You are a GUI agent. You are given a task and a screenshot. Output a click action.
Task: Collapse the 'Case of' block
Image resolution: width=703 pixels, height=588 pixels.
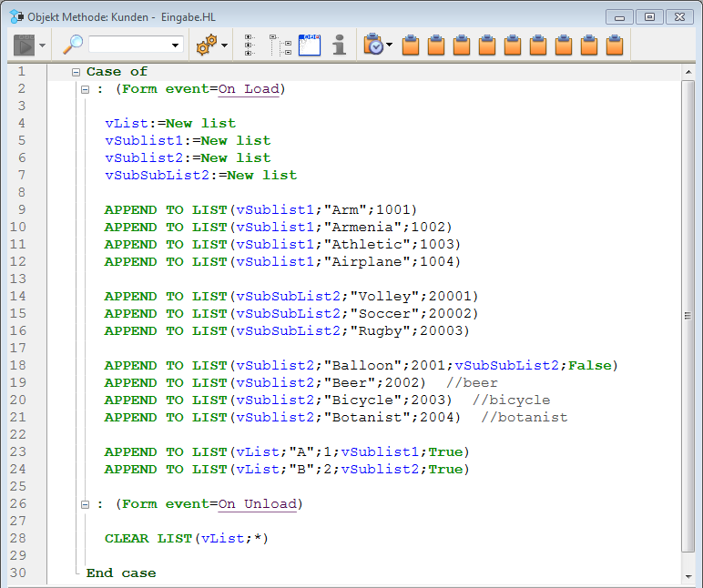76,72
